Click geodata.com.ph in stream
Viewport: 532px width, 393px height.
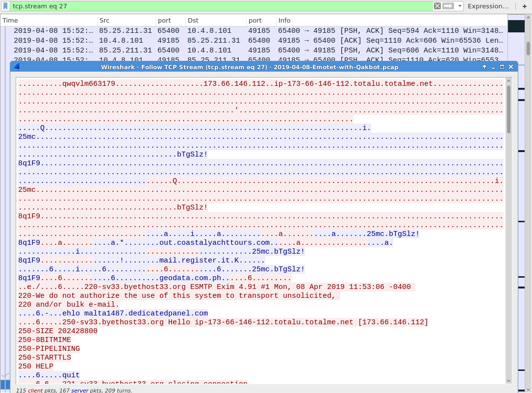point(190,278)
